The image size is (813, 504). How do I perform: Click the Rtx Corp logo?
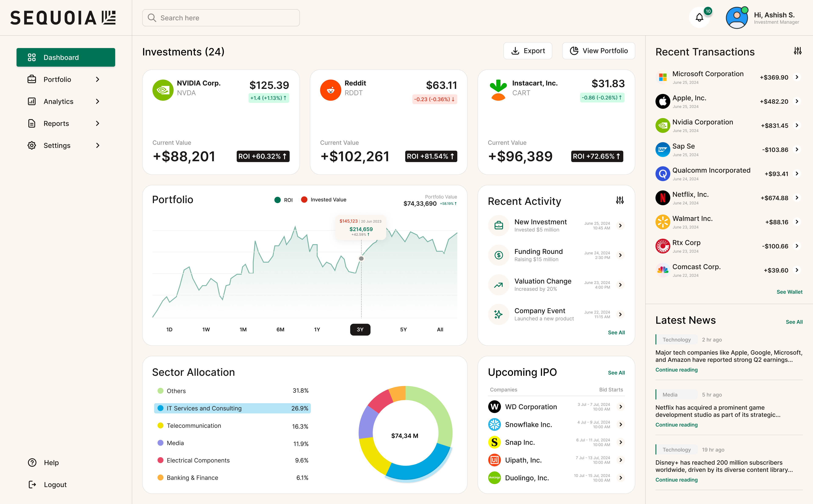[663, 246]
